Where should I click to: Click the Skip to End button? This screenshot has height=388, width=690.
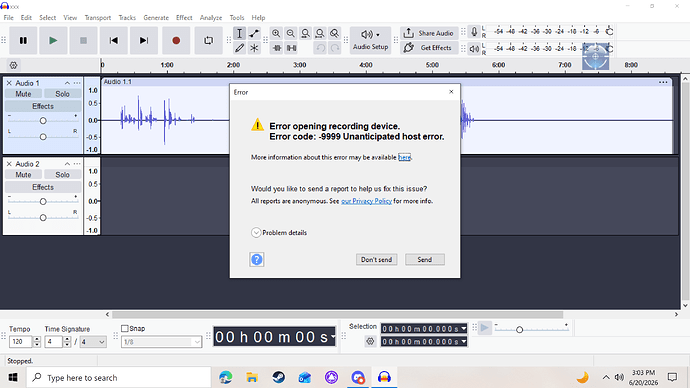[x=143, y=40]
